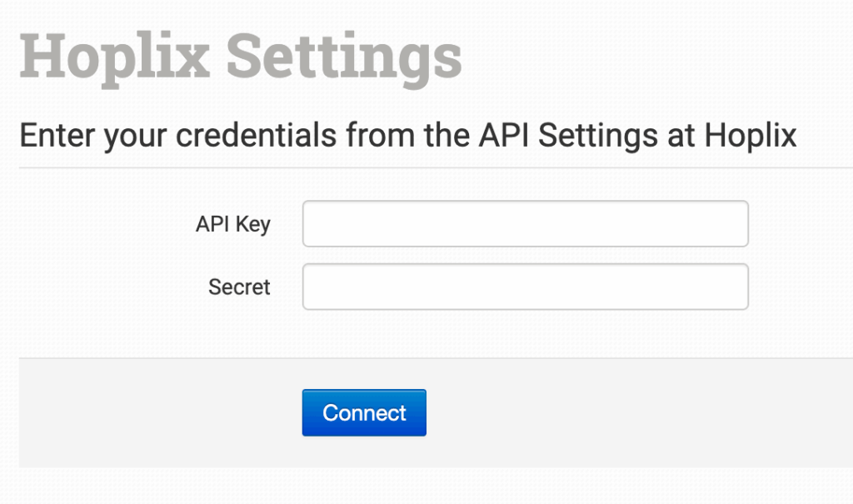Click the white form area below the Secret field
Image resolution: width=853 pixels, height=504 pixels.
pos(525,333)
